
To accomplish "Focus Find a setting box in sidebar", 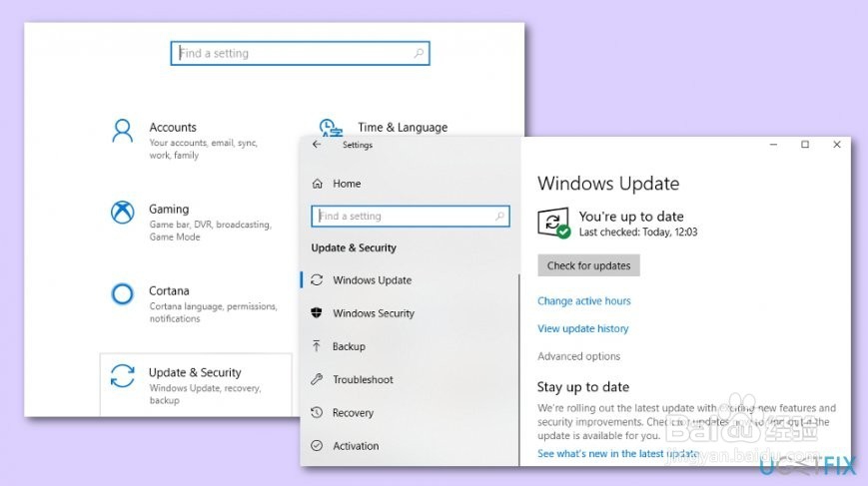I will click(x=411, y=217).
